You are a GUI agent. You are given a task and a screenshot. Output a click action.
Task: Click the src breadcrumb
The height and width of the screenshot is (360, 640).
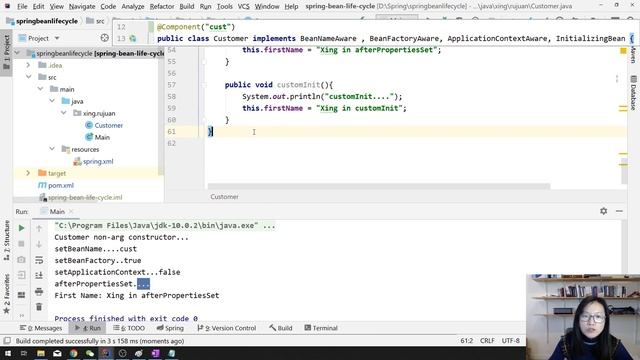tap(100, 21)
